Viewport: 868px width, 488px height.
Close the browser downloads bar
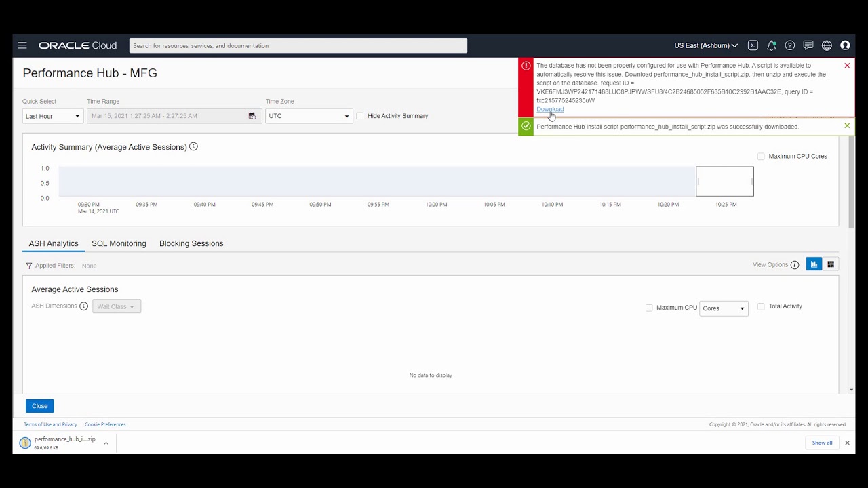pyautogui.click(x=847, y=443)
